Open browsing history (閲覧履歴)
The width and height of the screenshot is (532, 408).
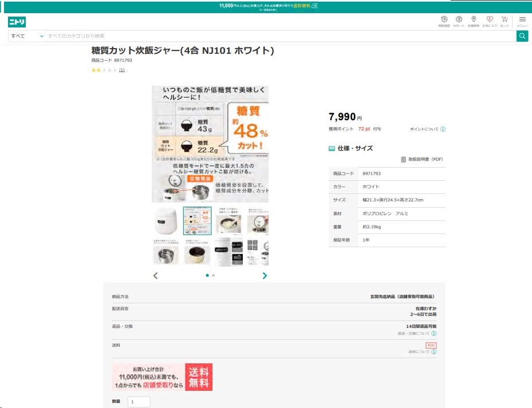point(444,21)
